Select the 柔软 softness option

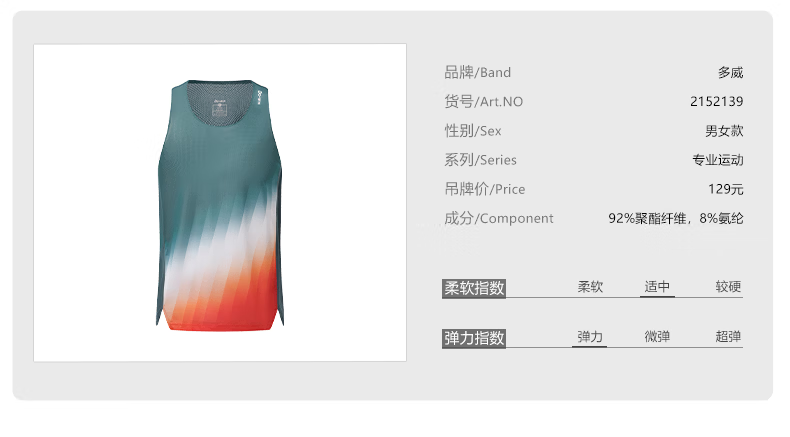click(x=590, y=287)
